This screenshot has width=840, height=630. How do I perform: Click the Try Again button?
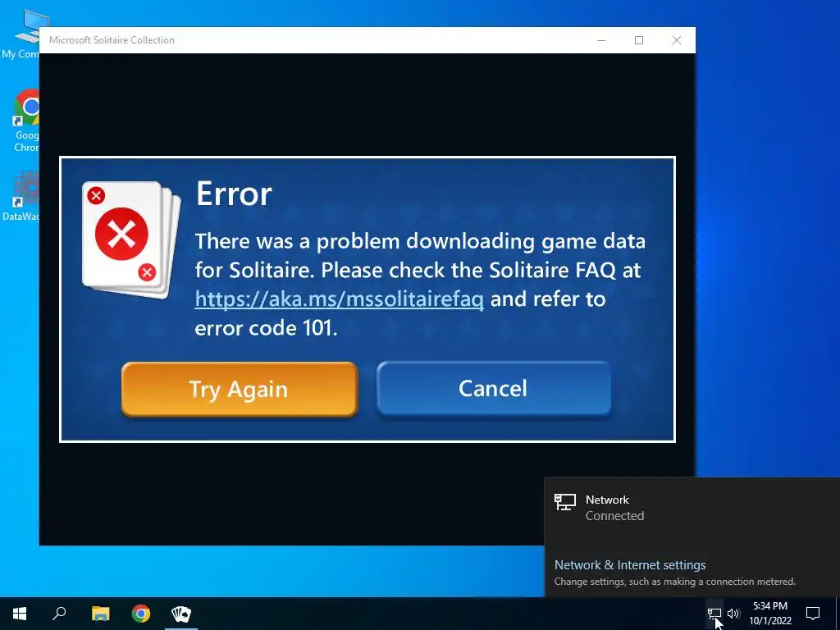[x=240, y=389]
